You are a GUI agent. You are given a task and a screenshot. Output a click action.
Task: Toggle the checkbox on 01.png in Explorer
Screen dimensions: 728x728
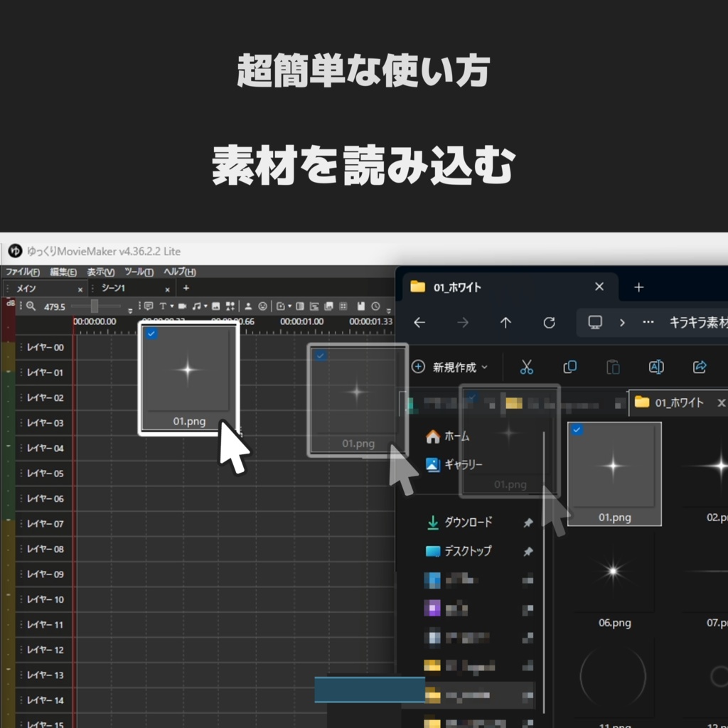(x=577, y=429)
